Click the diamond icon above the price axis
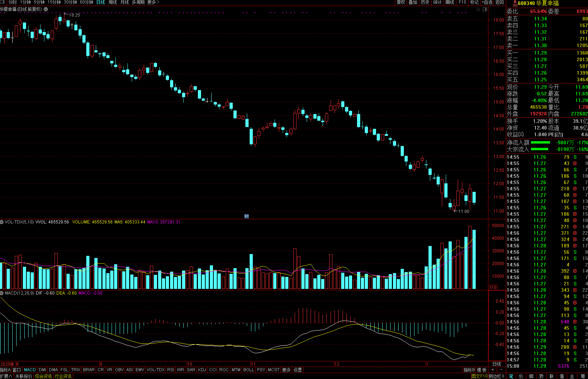The height and width of the screenshot is (379, 588). coord(478,9)
